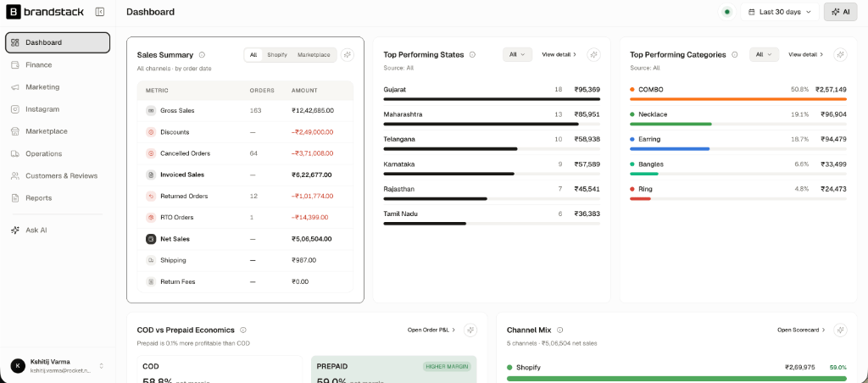Viewport: 868px width, 383px height.
Task: Click the HIGHER MARGIN badge
Action: 446,366
